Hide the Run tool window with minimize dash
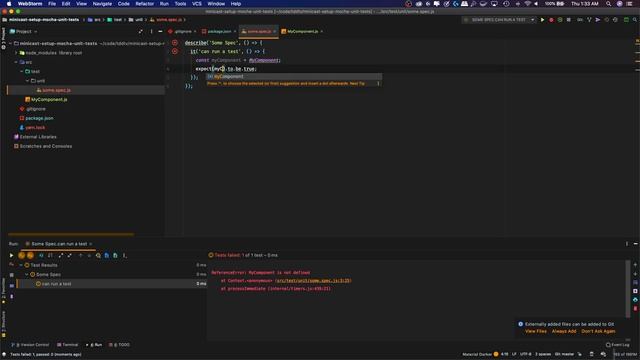Viewport: 640px width, 360px height. pos(636,244)
